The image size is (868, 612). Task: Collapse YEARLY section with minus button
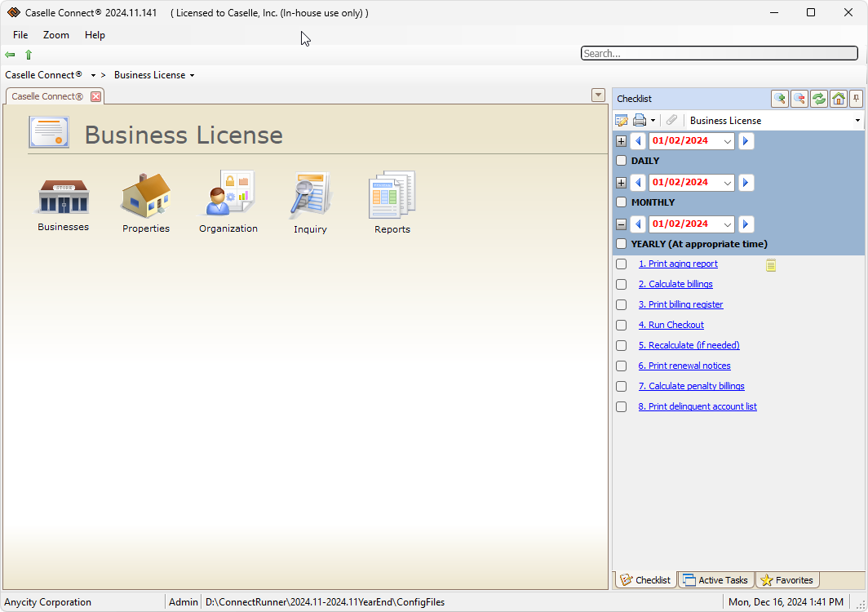pos(621,224)
